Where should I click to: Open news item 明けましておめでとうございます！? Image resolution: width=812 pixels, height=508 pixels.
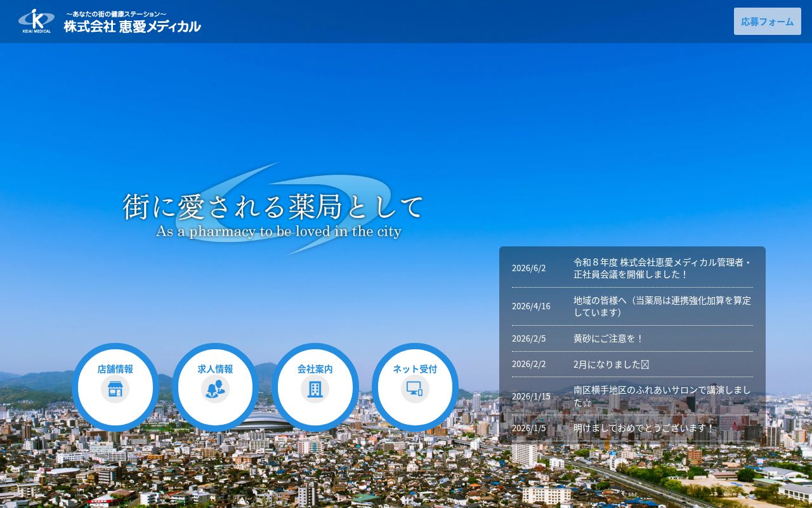click(x=645, y=428)
